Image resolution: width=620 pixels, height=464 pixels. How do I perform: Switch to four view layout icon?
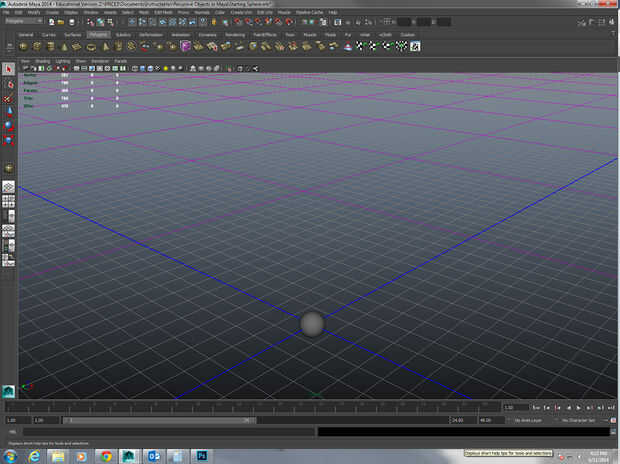coord(8,200)
